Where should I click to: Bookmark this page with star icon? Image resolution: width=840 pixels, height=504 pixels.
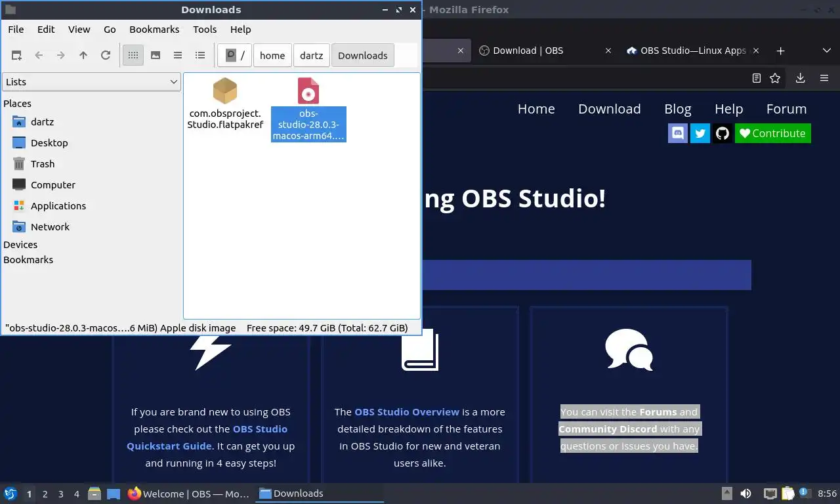(775, 78)
